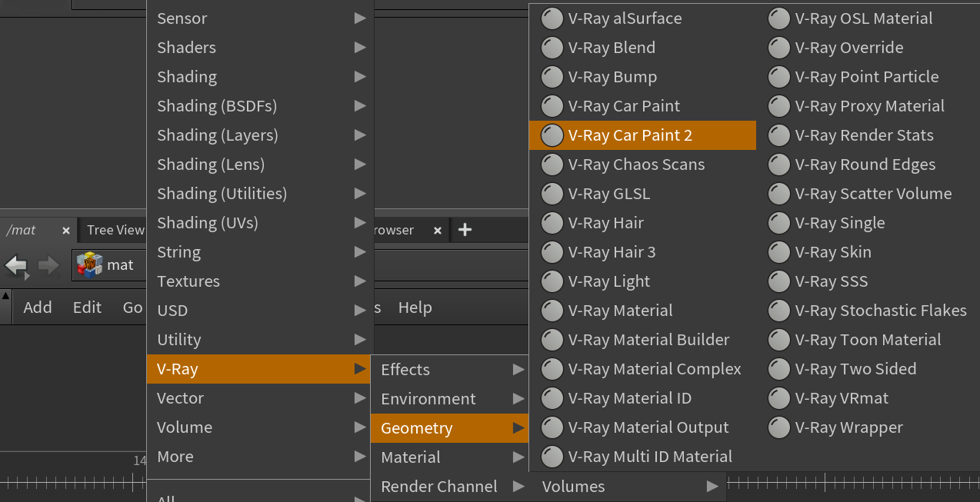The width and height of the screenshot is (980, 502).
Task: Expand the Volumes submenu arrow
Action: click(712, 487)
